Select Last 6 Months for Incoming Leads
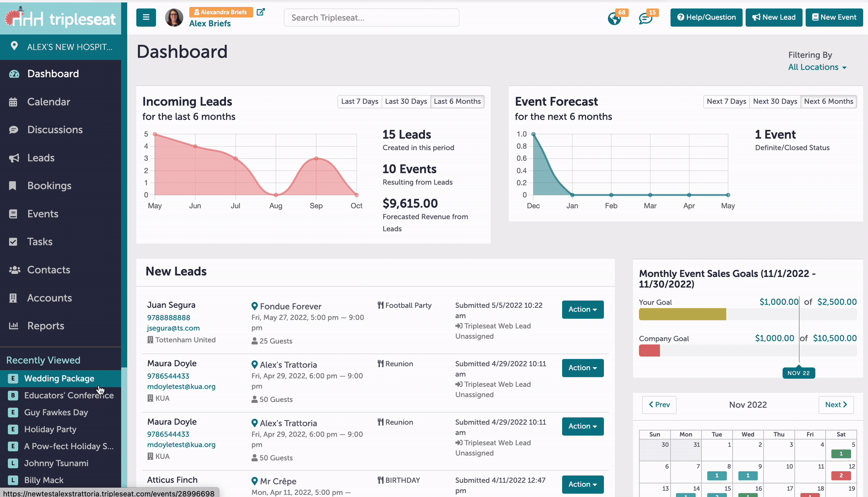The height and width of the screenshot is (497, 868). click(x=457, y=101)
